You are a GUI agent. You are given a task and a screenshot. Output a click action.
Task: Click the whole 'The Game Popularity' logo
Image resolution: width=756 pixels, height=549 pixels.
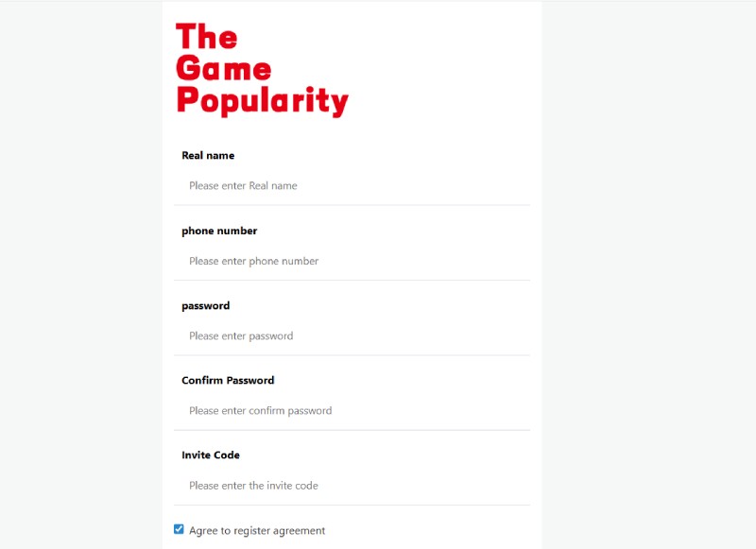click(262, 69)
